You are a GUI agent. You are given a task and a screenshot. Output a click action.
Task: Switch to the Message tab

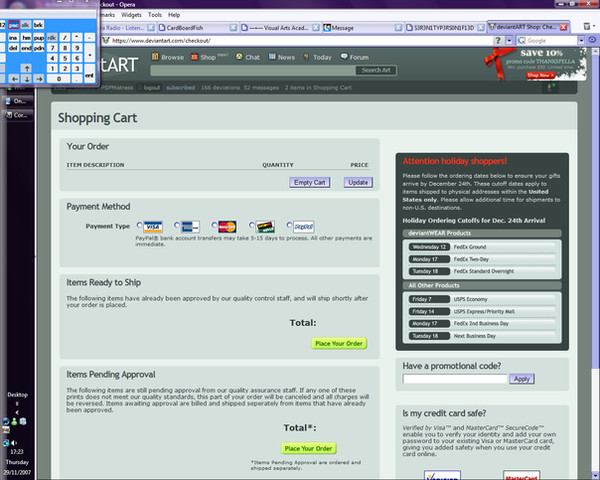tap(362, 28)
